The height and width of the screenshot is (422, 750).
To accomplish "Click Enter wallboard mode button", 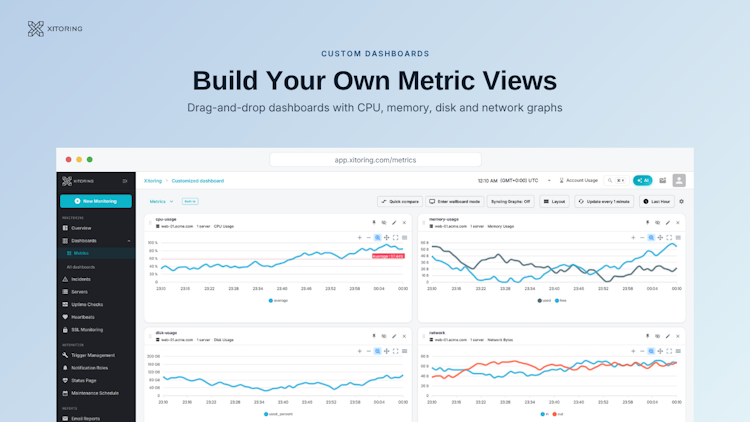I will (x=454, y=201).
